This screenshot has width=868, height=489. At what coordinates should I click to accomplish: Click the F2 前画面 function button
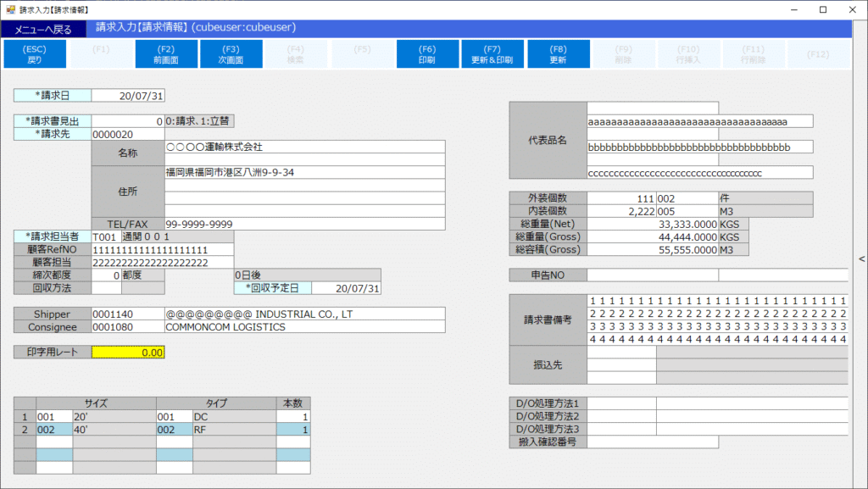[x=166, y=54]
